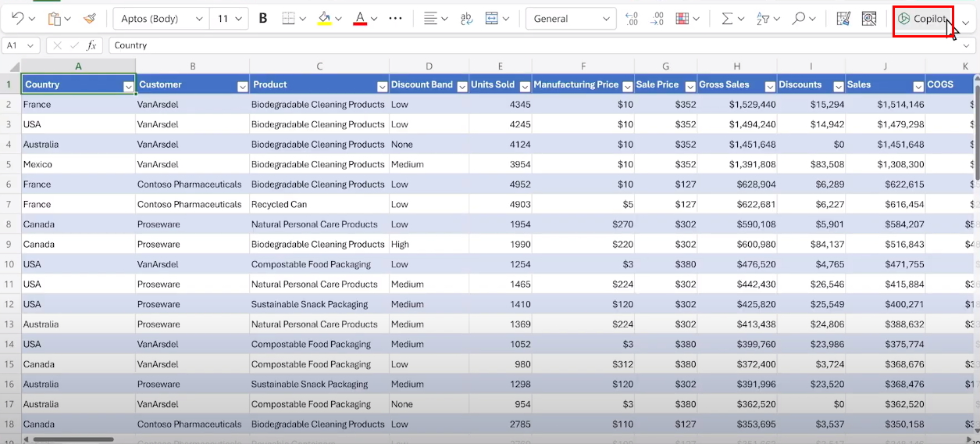The width and height of the screenshot is (980, 444).
Task: Open the Copilot pane
Action: coord(923,19)
